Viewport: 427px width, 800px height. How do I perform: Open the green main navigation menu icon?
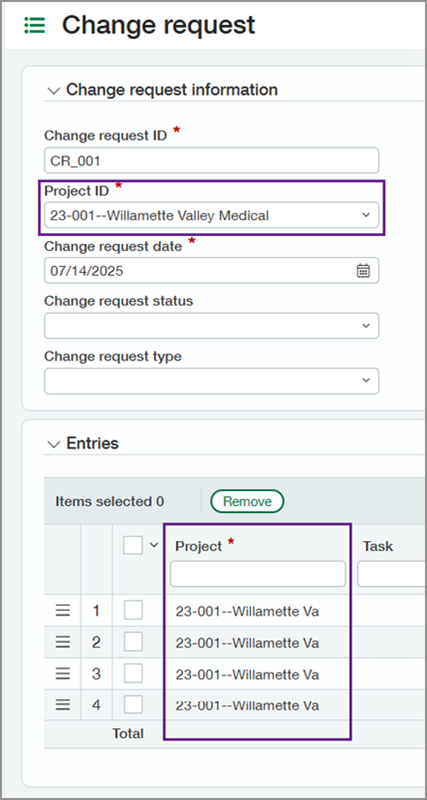click(x=35, y=25)
